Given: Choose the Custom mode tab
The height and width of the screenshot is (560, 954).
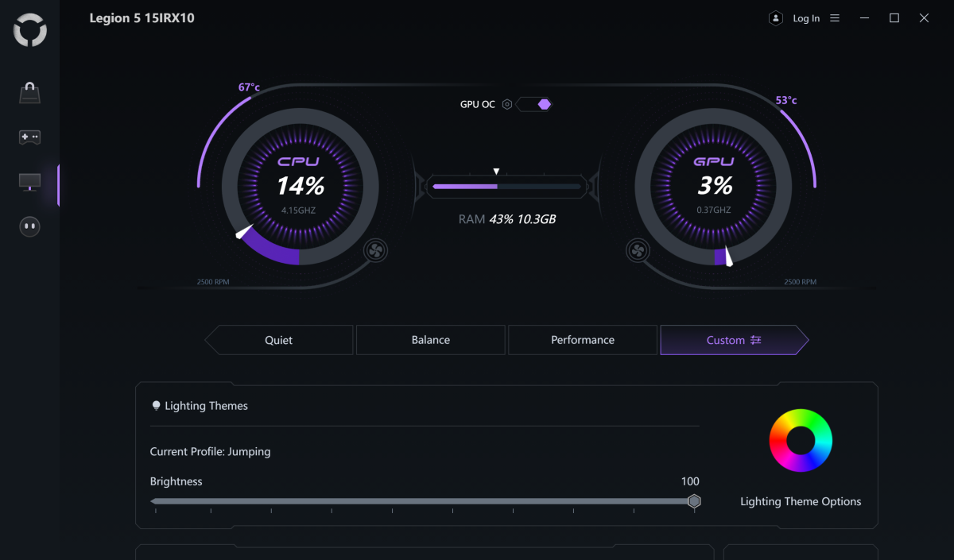Looking at the screenshot, I should tap(735, 340).
